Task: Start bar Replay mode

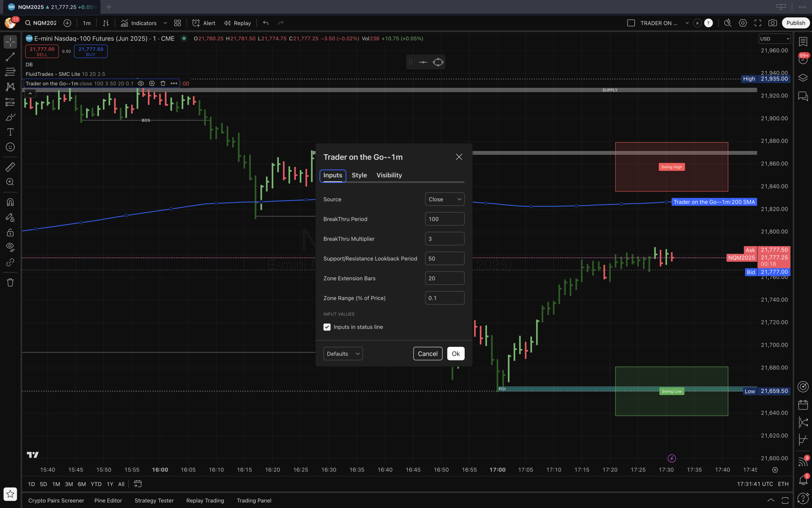Action: [238, 23]
